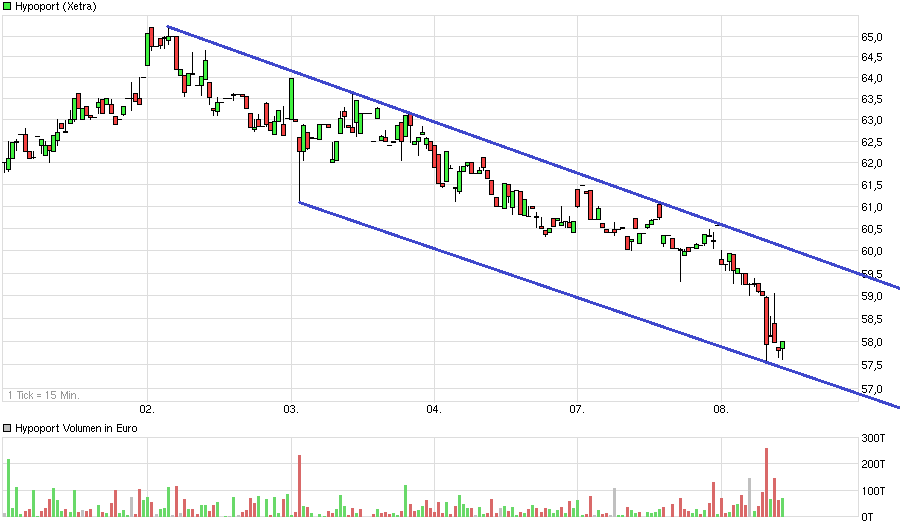Viewport: 900px width, 526px height.
Task: Click the '08.' date label
Action: (721, 409)
